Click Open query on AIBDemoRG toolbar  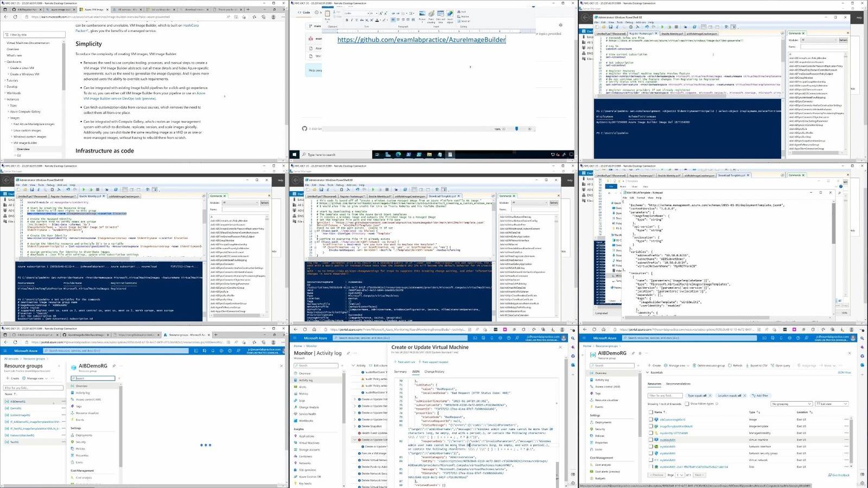(x=781, y=365)
